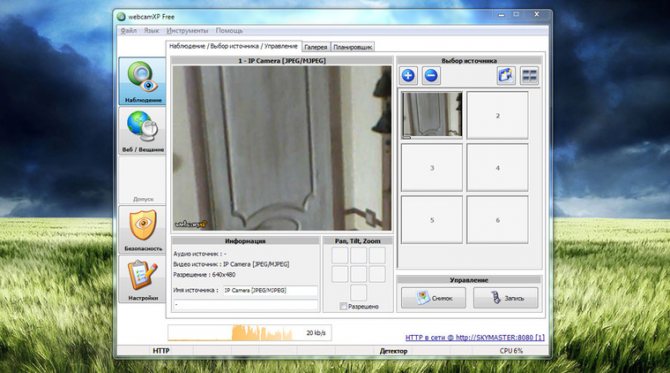Click the blue minus remove source icon
The height and width of the screenshot is (373, 670).
[x=431, y=76]
